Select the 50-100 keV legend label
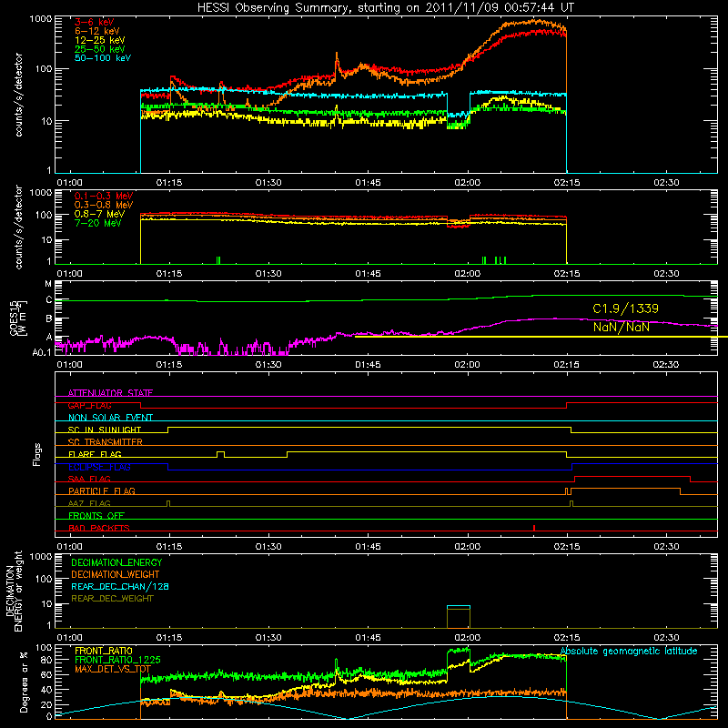The height and width of the screenshot is (728, 728). (103, 58)
